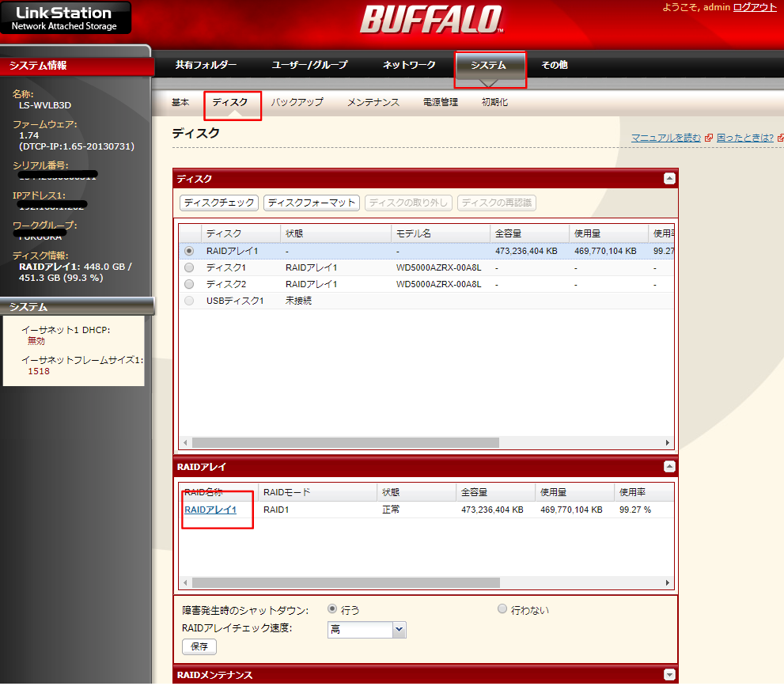Select the USBディスク1 radio button
Viewport: 784px width, 686px height.
187,300
